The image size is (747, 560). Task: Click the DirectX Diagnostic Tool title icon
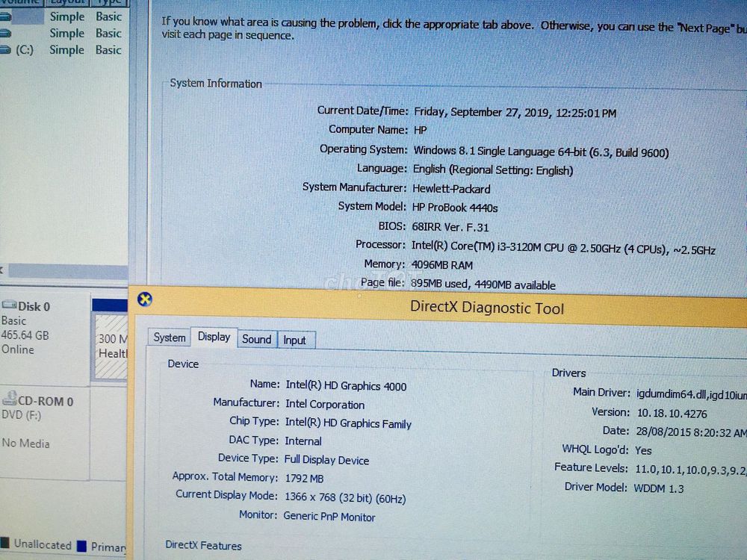(x=145, y=299)
